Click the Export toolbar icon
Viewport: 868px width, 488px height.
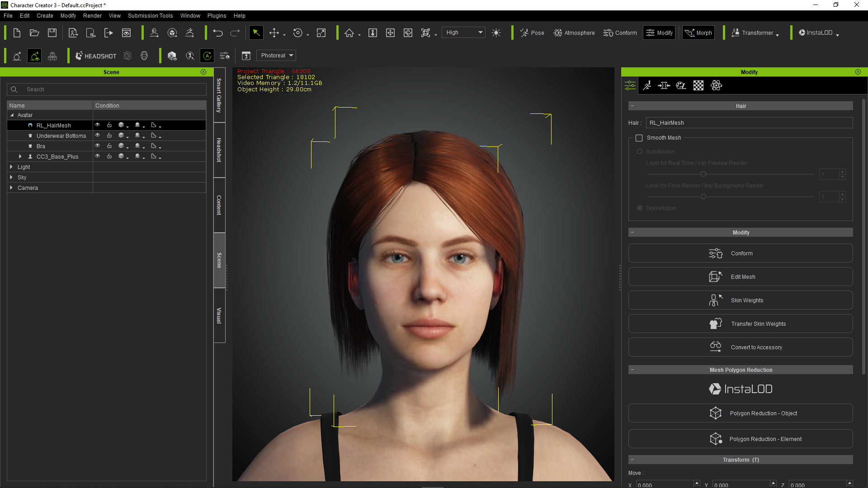pos(108,33)
